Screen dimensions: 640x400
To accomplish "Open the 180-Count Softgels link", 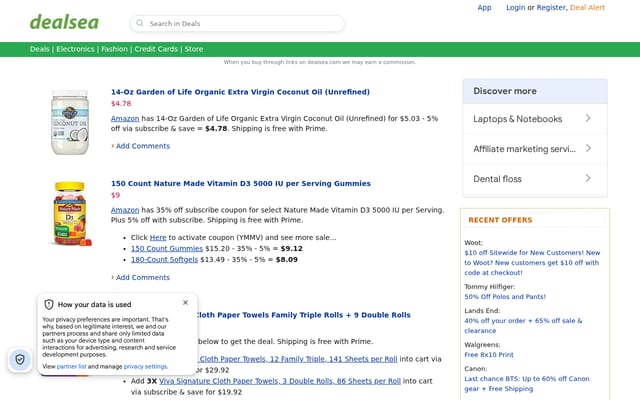I will coord(164,259).
